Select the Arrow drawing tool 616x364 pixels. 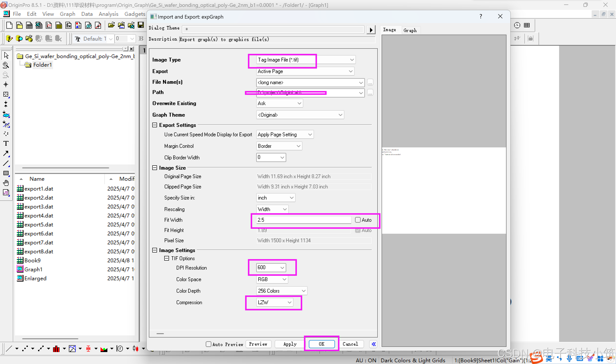tap(6, 154)
